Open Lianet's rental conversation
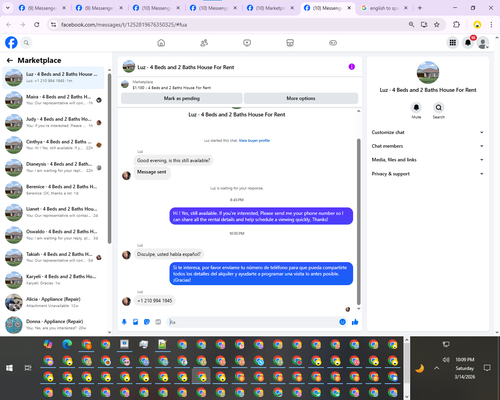 tap(53, 212)
